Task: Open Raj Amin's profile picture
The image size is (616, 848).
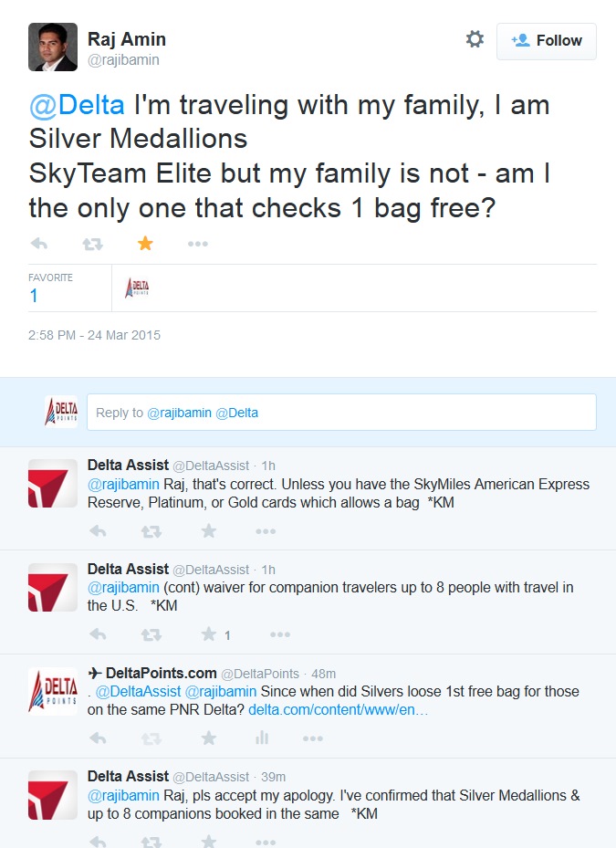Action: coord(52,47)
